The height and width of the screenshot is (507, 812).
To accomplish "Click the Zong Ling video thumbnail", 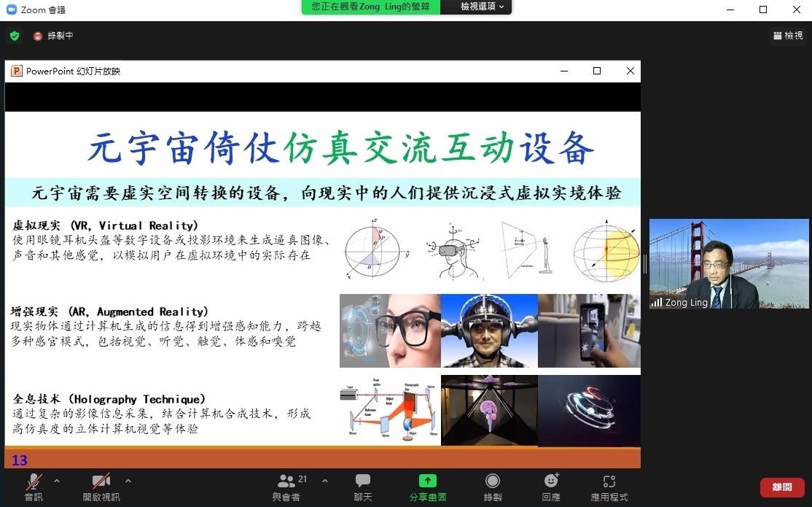I will coord(729,263).
